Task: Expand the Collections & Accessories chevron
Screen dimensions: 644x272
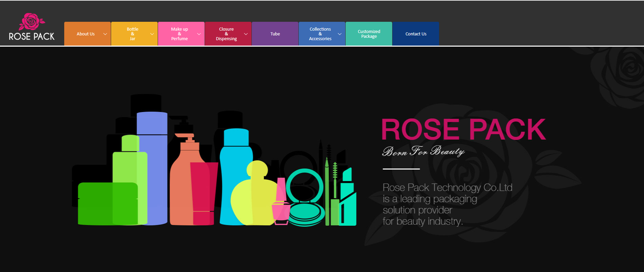Action: click(x=340, y=34)
